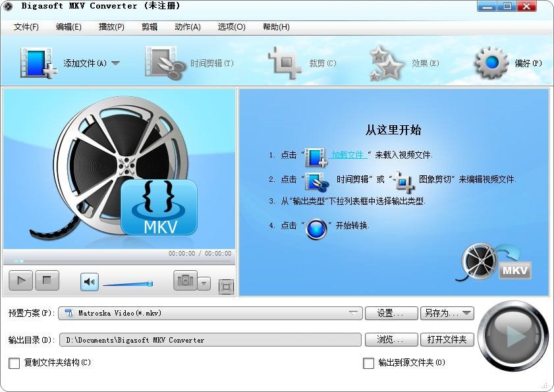Expand the 另存为 save-as dropdown

pos(466,314)
